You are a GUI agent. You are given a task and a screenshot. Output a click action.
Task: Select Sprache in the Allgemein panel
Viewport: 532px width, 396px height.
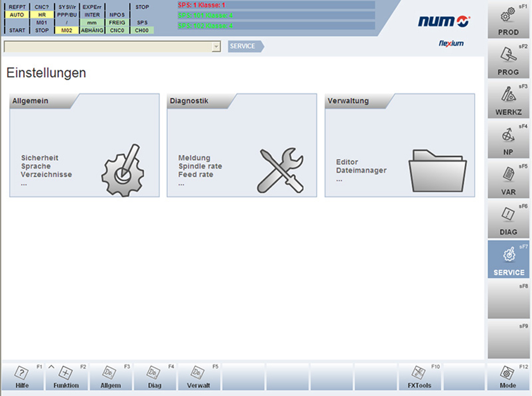tap(35, 166)
